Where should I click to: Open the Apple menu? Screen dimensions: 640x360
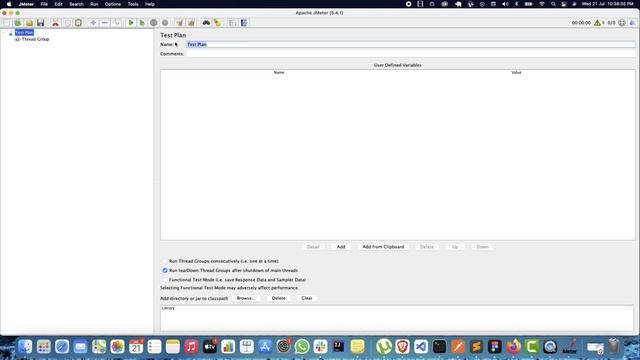pyautogui.click(x=9, y=4)
